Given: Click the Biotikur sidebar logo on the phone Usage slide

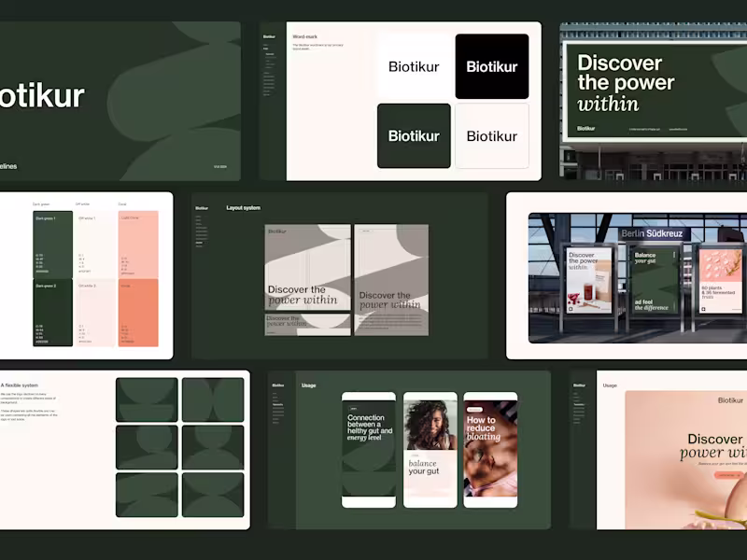Looking at the screenshot, I should point(278,385).
